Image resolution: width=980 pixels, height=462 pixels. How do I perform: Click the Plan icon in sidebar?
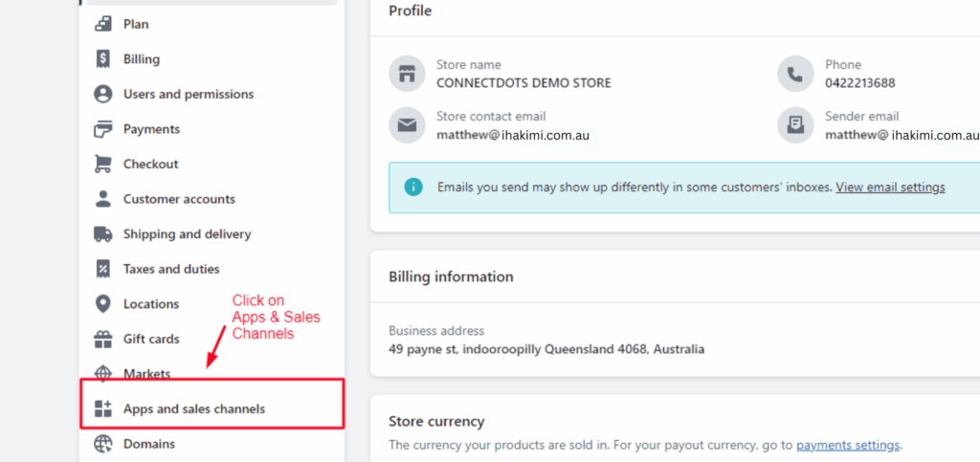click(103, 24)
